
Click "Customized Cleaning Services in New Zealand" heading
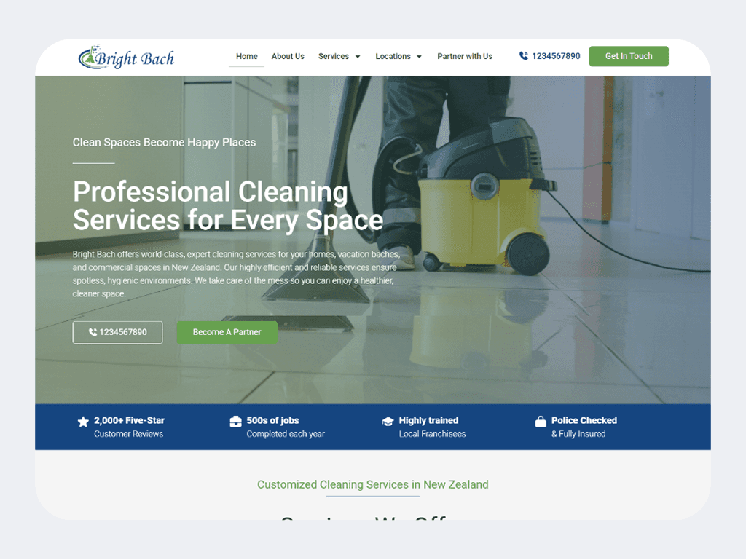[x=372, y=484]
